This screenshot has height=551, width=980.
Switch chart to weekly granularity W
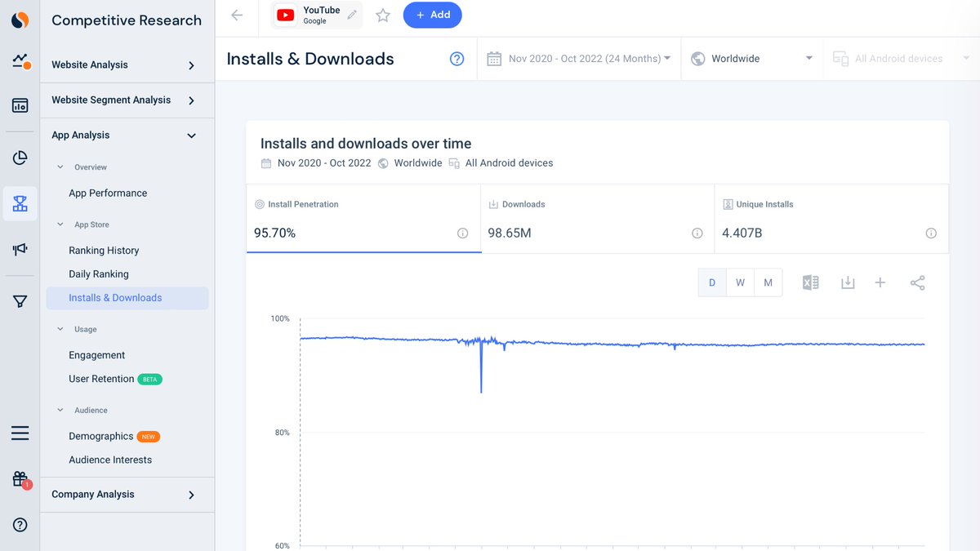click(740, 282)
